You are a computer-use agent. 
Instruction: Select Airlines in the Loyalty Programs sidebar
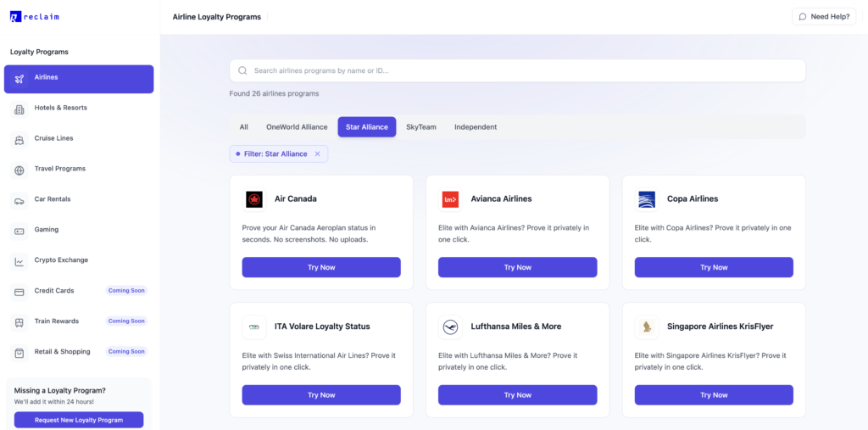click(x=79, y=78)
